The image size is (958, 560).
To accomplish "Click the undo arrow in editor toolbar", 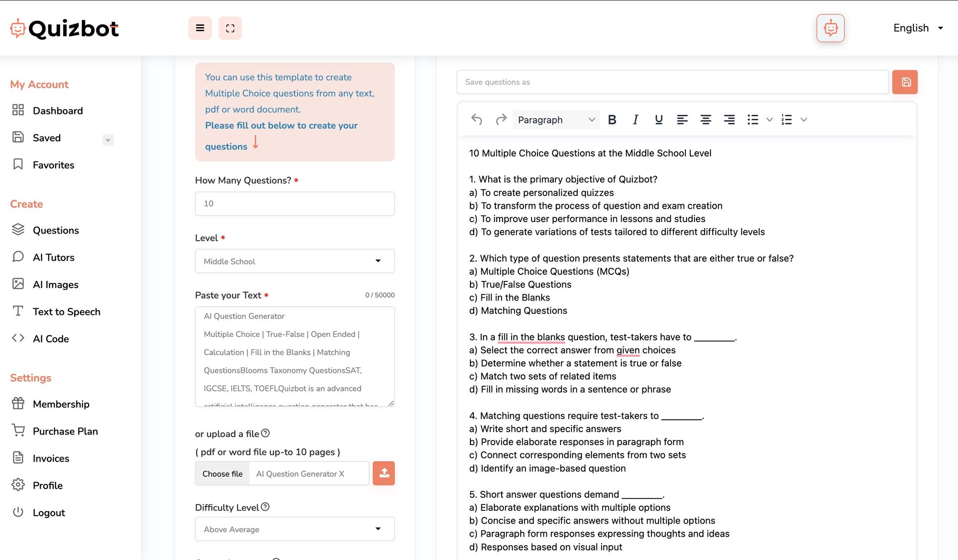I will [x=476, y=120].
